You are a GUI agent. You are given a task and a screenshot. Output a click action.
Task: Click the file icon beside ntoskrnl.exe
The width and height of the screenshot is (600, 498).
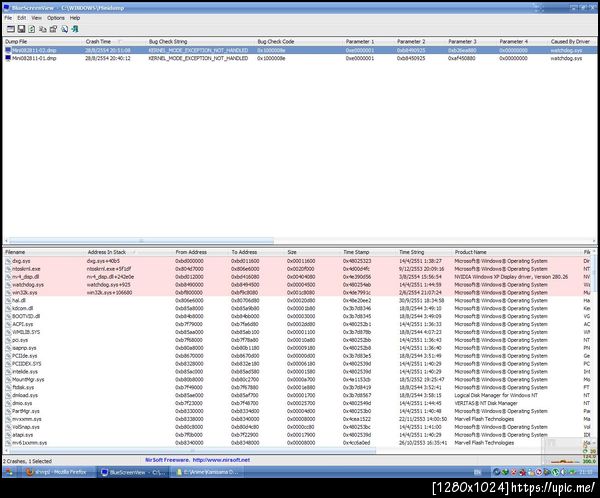[x=8, y=269]
